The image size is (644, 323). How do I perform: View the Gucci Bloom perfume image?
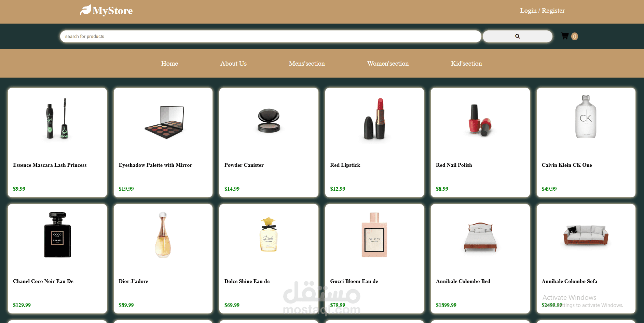pyautogui.click(x=374, y=235)
